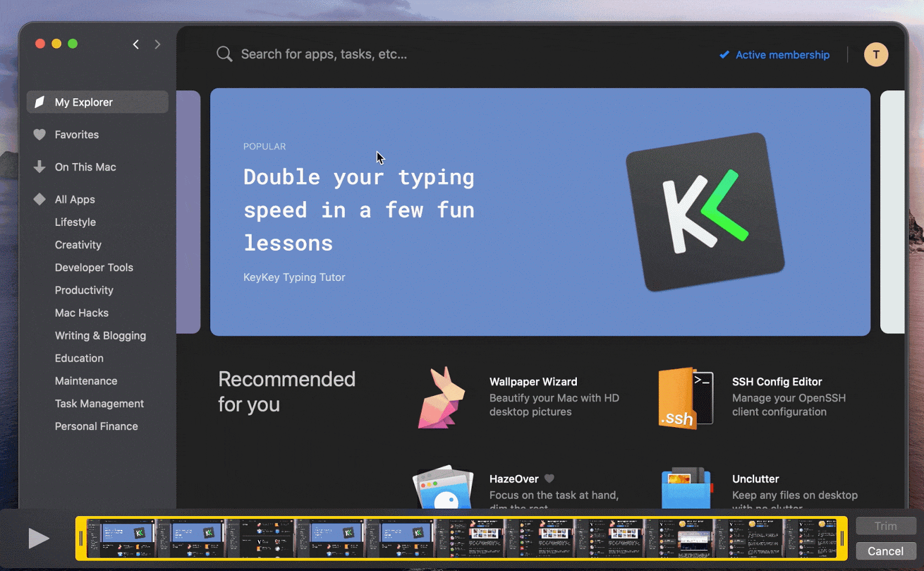
Task: Open the Maintenance category
Action: click(x=86, y=381)
